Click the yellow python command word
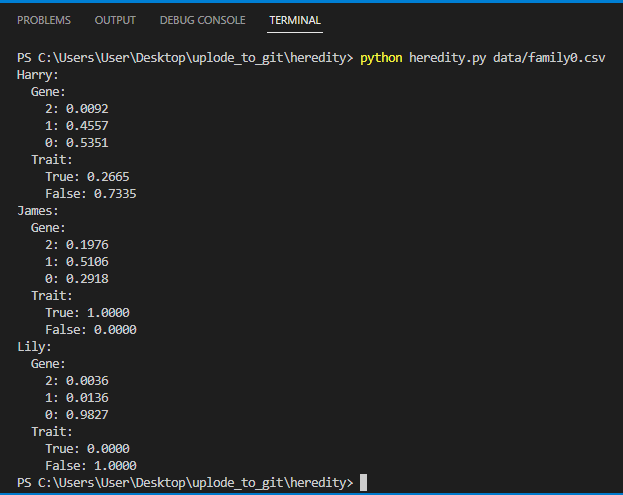Image resolution: width=623 pixels, height=495 pixels. 381,58
